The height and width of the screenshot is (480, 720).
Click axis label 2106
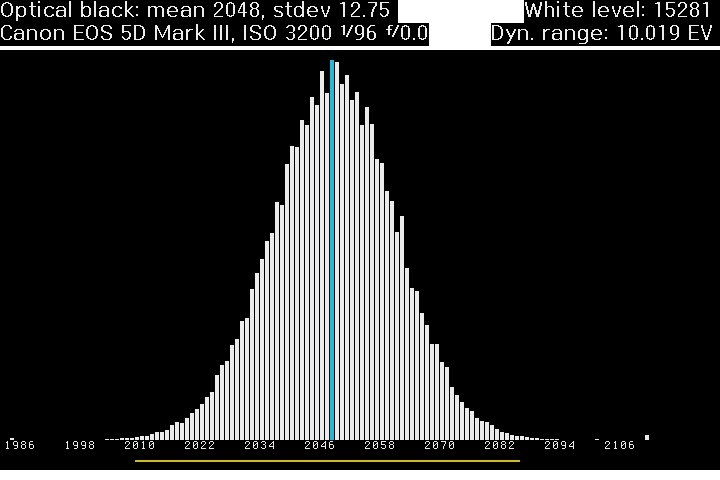pyautogui.click(x=619, y=445)
